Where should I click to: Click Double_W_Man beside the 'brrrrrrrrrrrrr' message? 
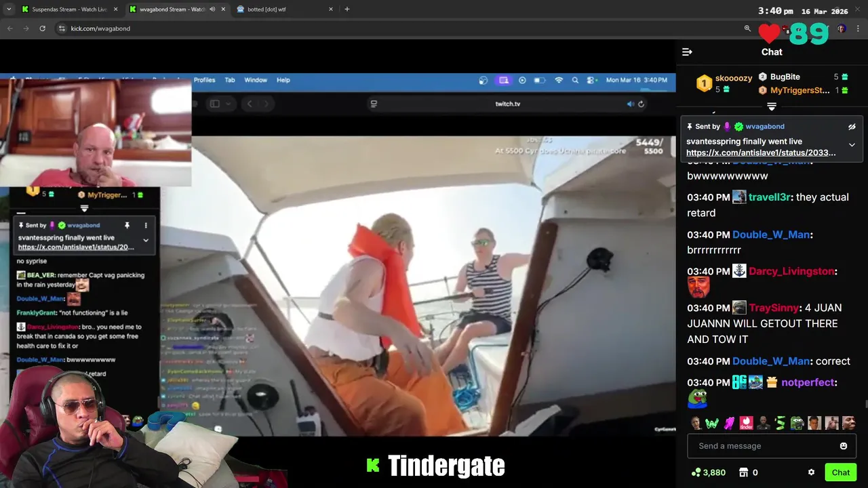coord(771,235)
